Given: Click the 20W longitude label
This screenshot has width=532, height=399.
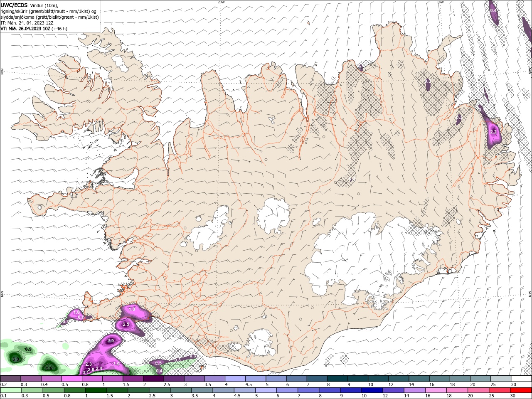Looking at the screenshot, I should click(x=221, y=2).
